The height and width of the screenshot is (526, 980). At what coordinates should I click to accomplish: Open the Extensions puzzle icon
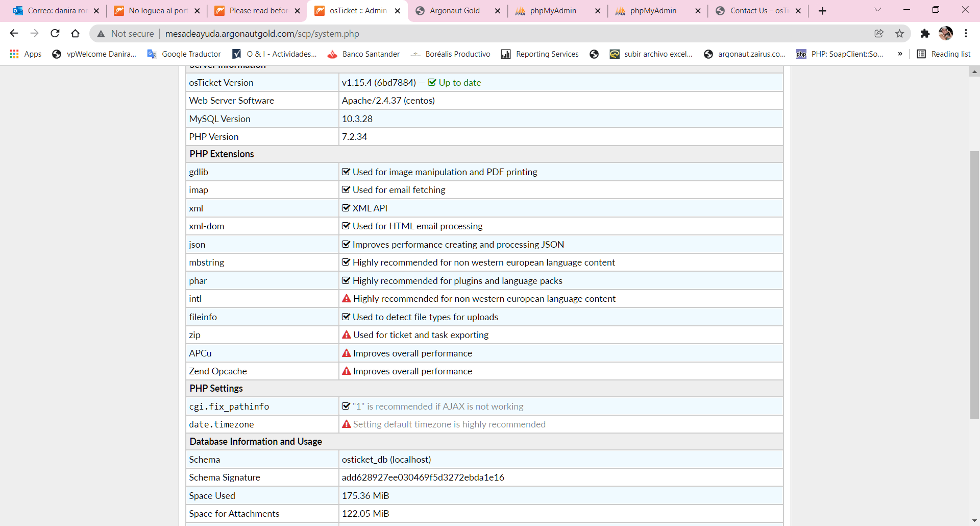(925, 33)
